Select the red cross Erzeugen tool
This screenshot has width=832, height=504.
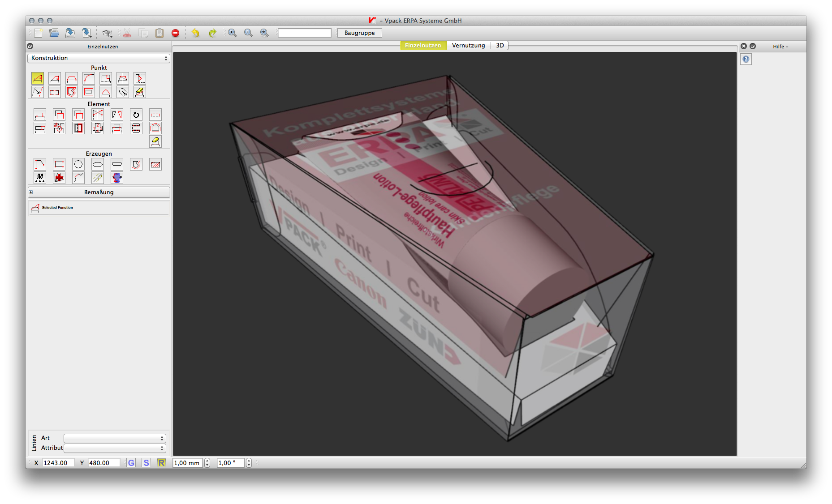[59, 178]
